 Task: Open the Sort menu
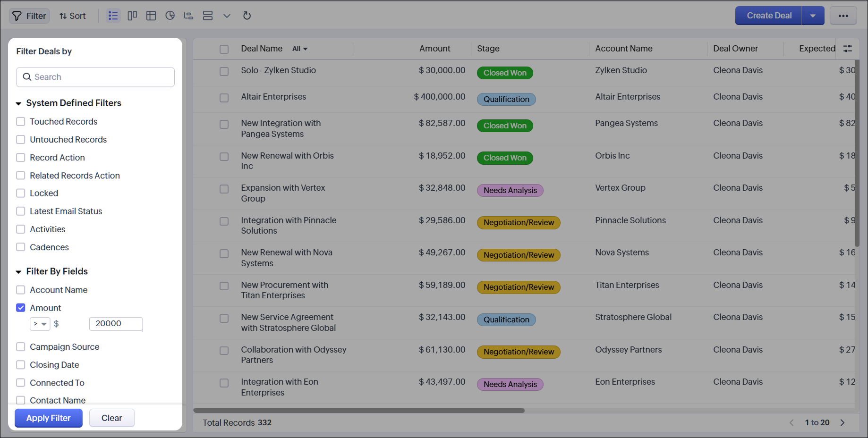(x=72, y=16)
